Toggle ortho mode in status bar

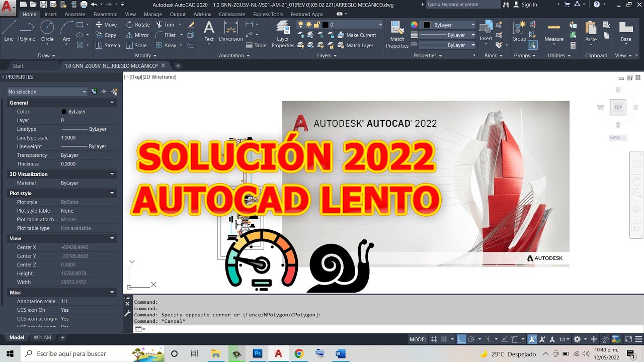[461, 339]
